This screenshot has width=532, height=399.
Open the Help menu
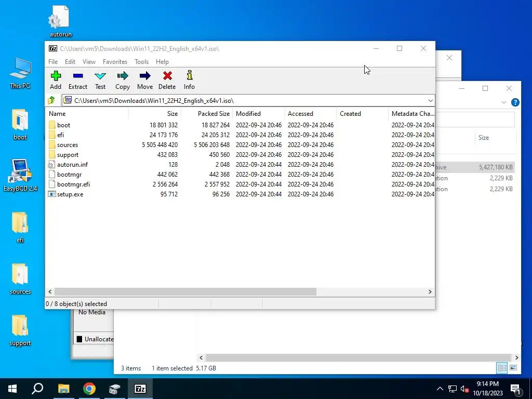162,62
